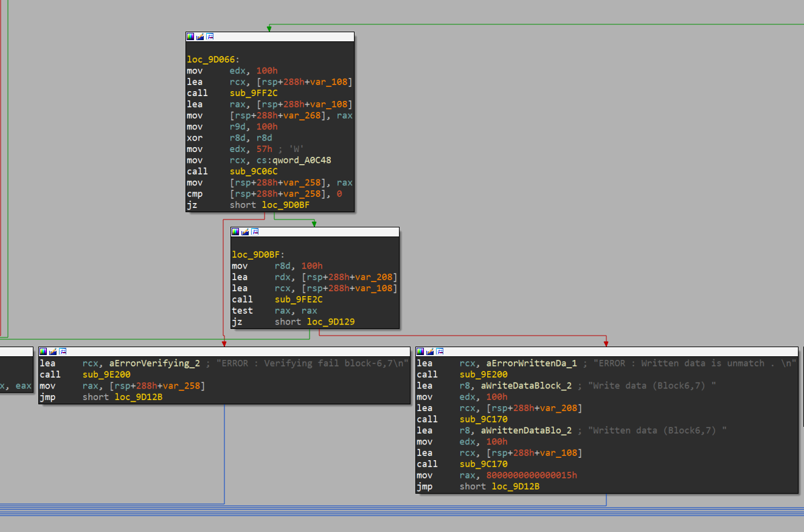Click group nodes icon on loc_9D0BF block
The height and width of the screenshot is (532, 804).
tap(255, 232)
